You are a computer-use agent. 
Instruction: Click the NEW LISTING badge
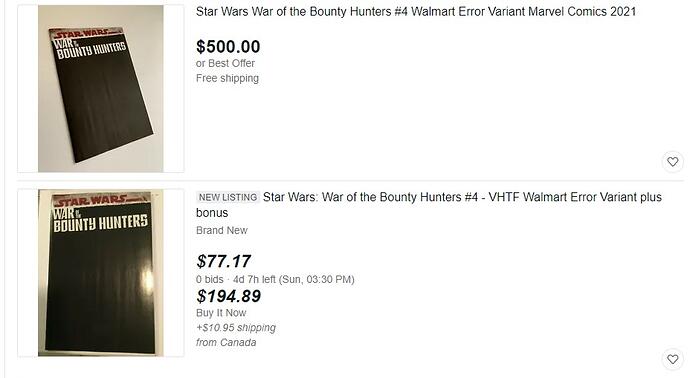point(228,197)
